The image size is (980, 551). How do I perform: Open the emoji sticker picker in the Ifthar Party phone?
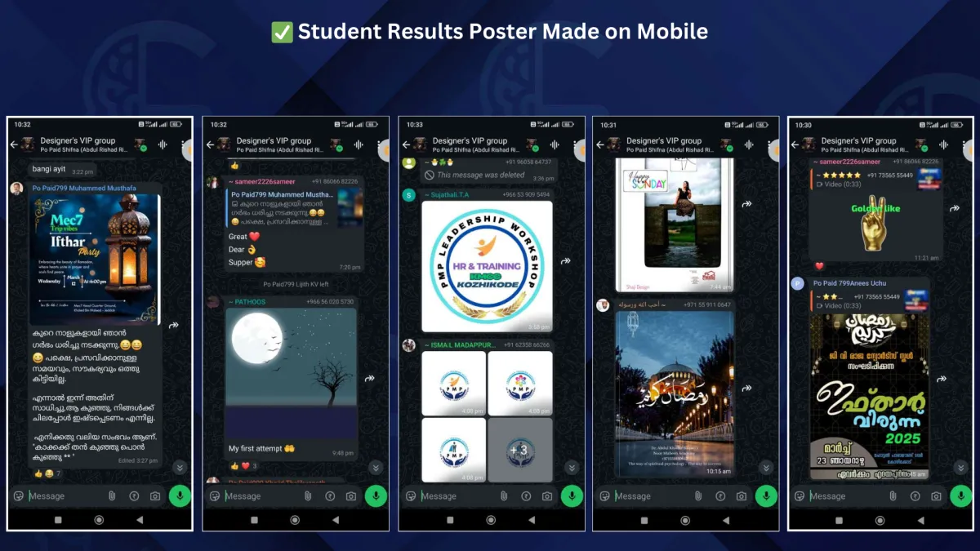19,495
